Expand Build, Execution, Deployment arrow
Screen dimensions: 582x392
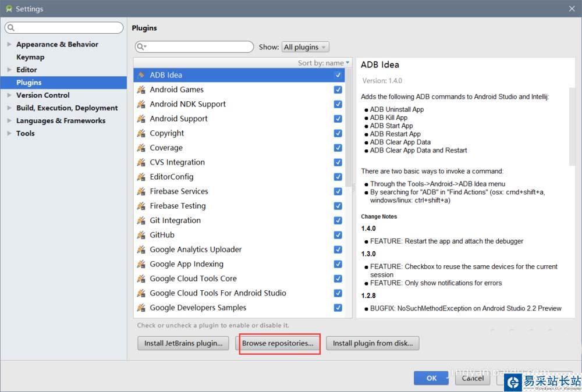(x=9, y=108)
